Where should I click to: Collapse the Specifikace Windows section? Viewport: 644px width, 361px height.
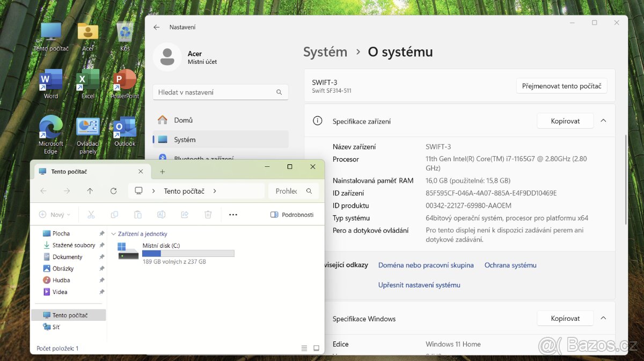pos(603,318)
